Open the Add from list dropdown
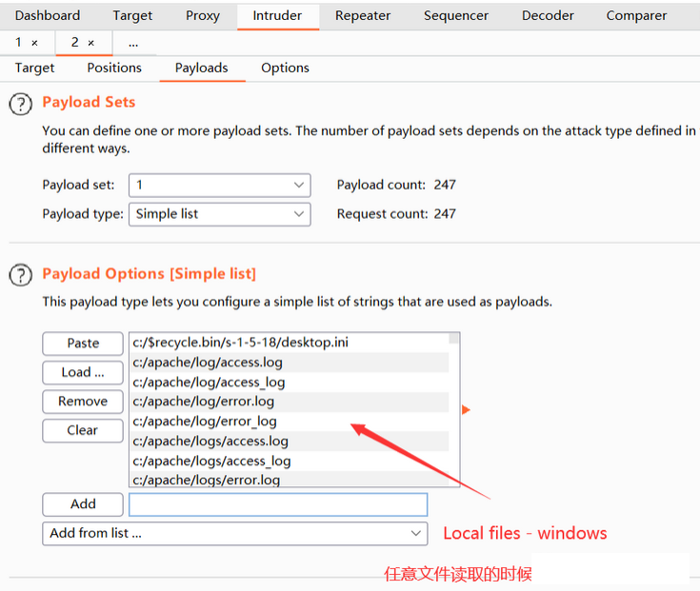Screen dimensions: 700x591 pyautogui.click(x=235, y=534)
